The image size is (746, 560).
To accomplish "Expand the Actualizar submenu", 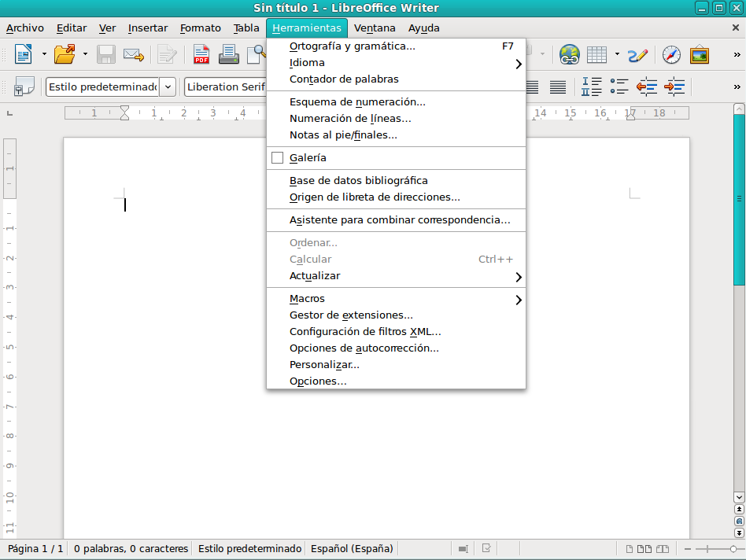I will point(396,276).
